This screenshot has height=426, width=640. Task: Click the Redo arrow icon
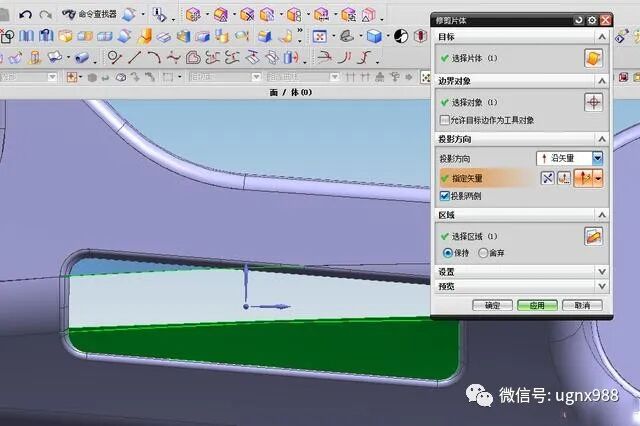46,15
